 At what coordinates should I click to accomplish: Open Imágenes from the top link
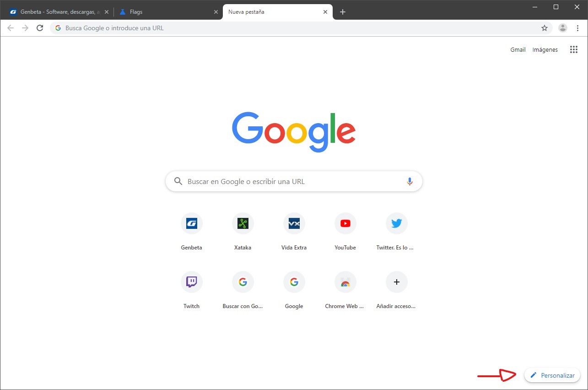[545, 49]
